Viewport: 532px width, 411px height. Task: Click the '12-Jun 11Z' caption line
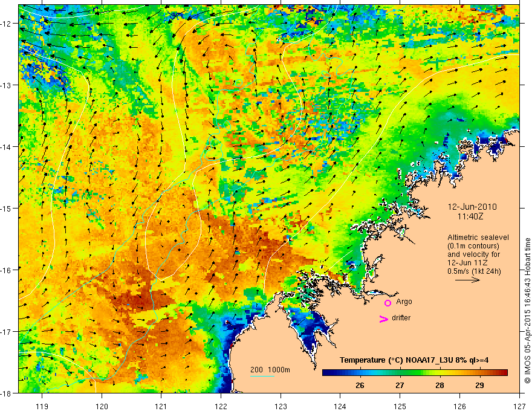[x=467, y=263]
